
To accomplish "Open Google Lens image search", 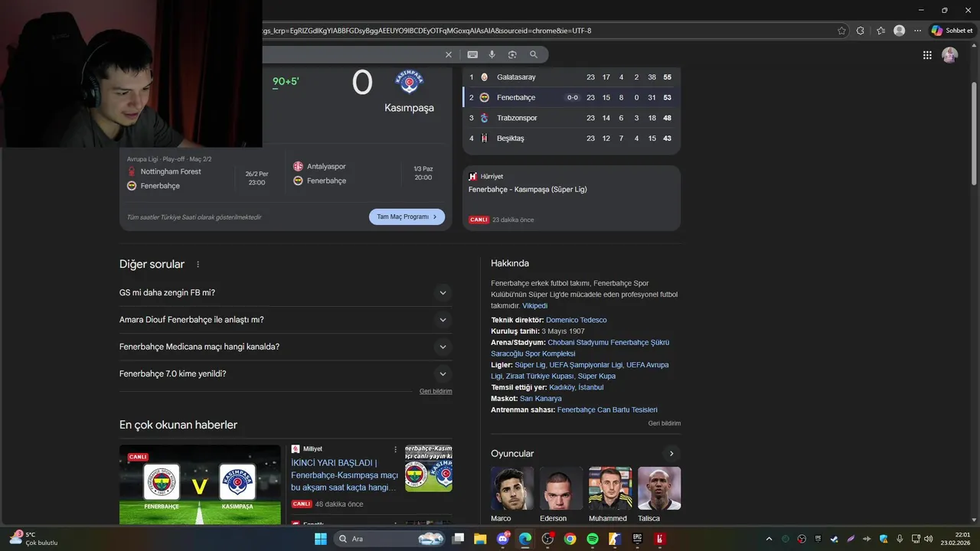I will tap(512, 54).
